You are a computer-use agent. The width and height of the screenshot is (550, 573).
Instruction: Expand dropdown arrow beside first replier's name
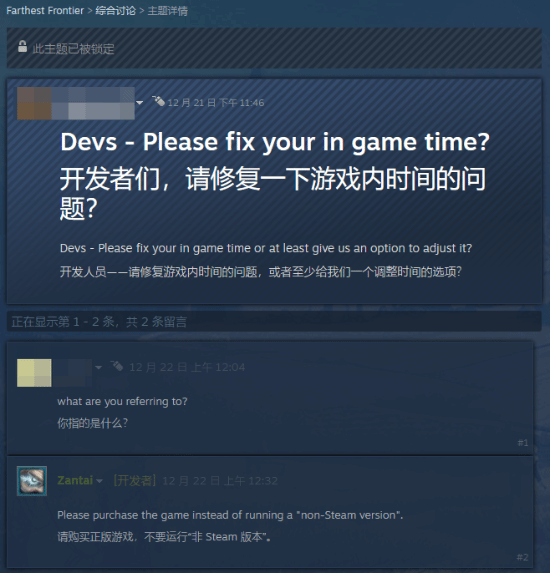(x=98, y=367)
